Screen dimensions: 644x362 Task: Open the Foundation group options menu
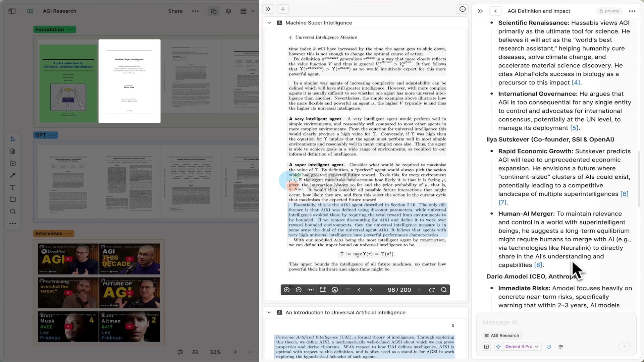[70, 29]
